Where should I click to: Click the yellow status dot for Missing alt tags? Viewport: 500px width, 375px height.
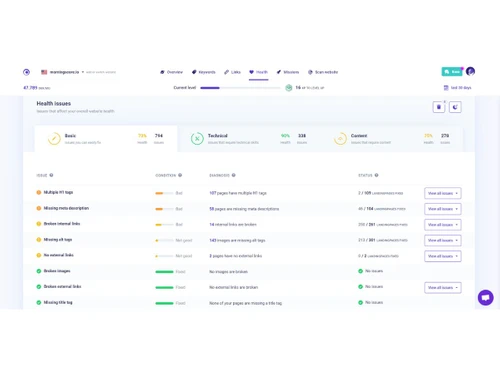(39, 240)
